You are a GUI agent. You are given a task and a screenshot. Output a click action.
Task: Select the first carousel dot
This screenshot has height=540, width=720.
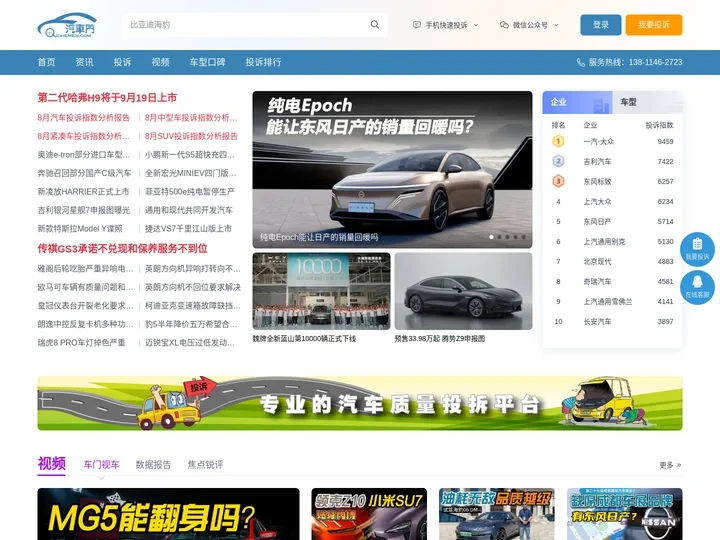[491, 237]
